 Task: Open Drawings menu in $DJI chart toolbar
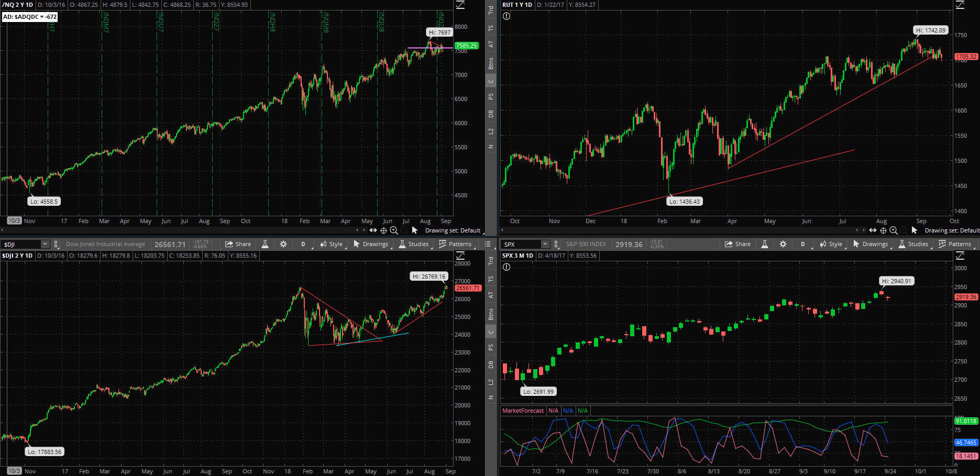pos(371,244)
